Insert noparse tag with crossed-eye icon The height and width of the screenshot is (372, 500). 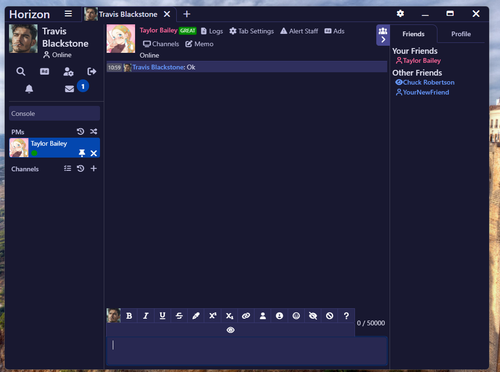pyautogui.click(x=313, y=316)
